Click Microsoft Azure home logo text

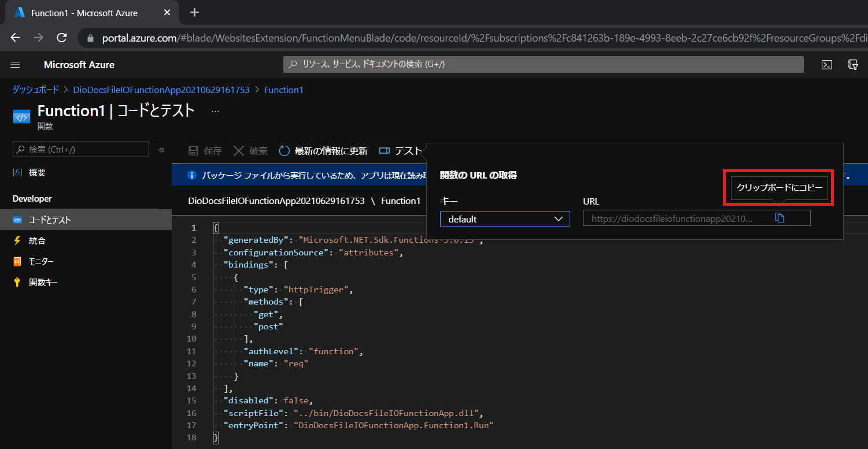(79, 65)
